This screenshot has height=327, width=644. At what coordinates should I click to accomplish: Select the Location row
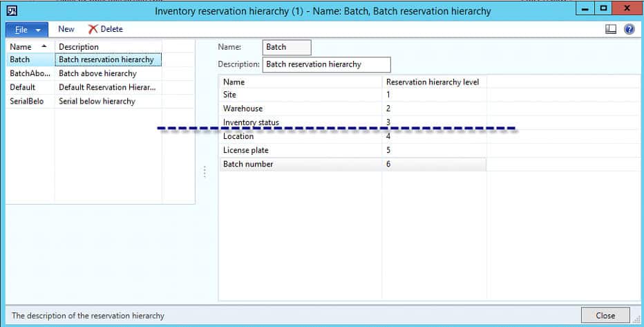pyautogui.click(x=352, y=136)
